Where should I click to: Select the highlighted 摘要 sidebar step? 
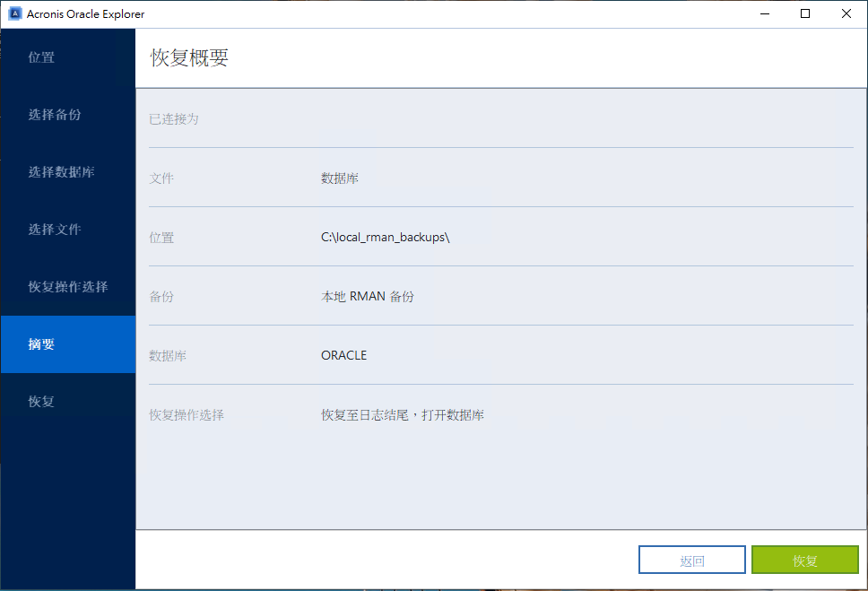(x=68, y=344)
